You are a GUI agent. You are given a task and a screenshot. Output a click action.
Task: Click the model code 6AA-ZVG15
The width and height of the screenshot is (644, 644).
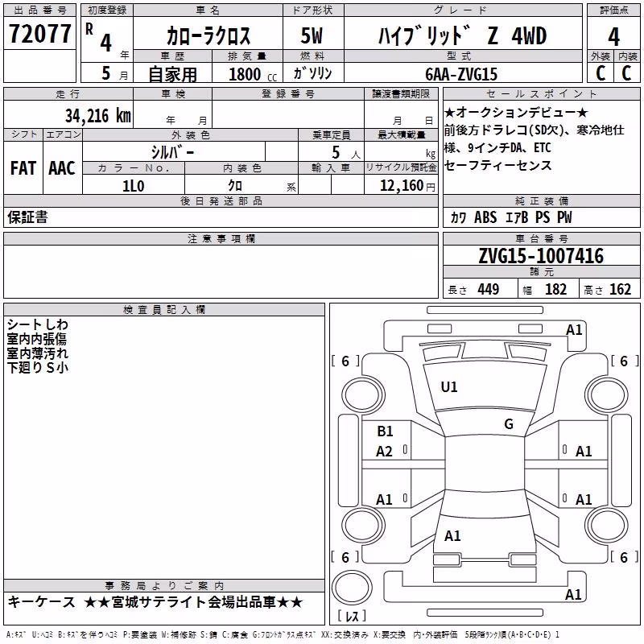click(461, 74)
